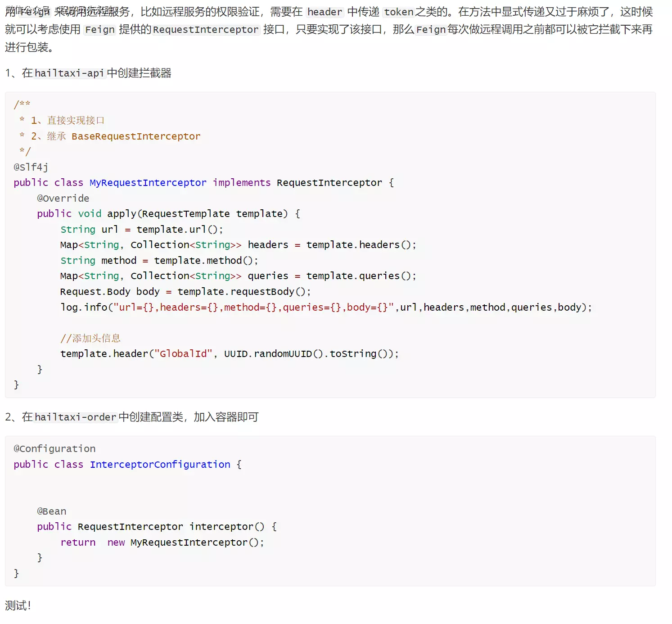This screenshot has height=624, width=672.
Task: Click the apply(RequestTemplate template) method signature
Action: point(197,214)
